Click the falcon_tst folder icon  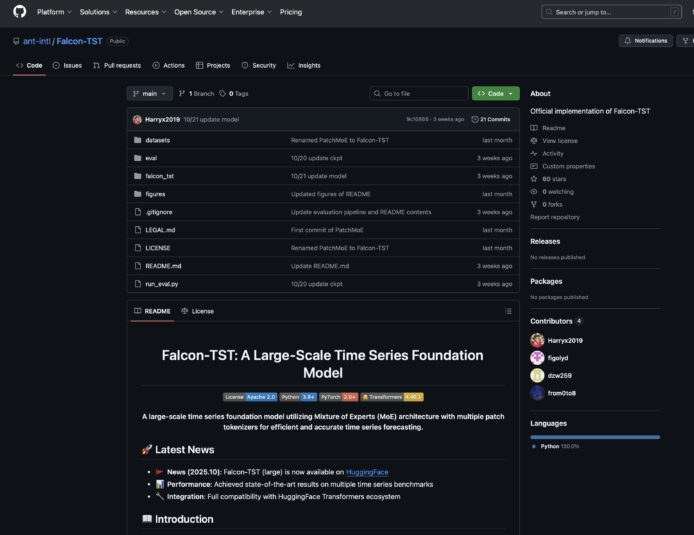138,176
